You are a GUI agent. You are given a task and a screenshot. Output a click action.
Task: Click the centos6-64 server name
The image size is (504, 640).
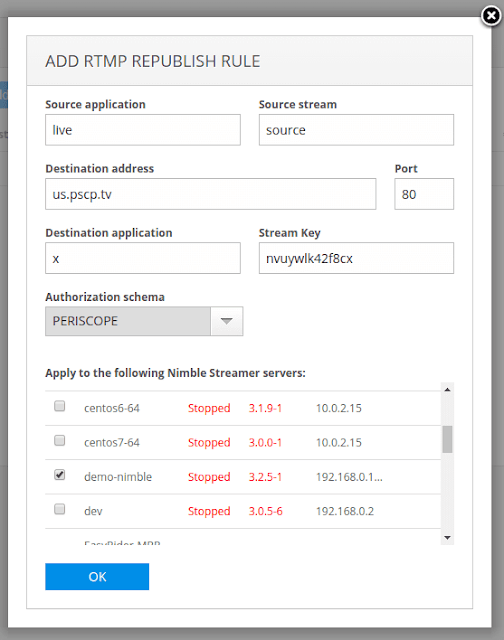click(112, 408)
